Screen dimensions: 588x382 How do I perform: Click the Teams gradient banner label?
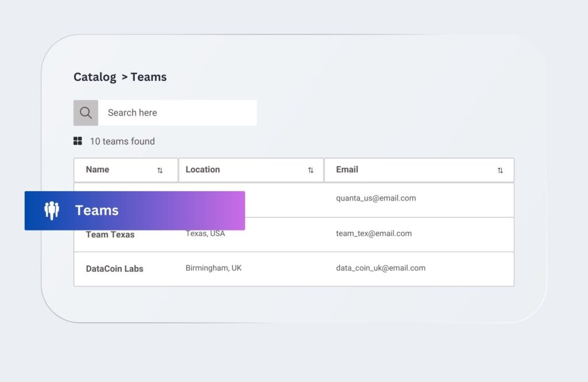pyautogui.click(x=96, y=210)
